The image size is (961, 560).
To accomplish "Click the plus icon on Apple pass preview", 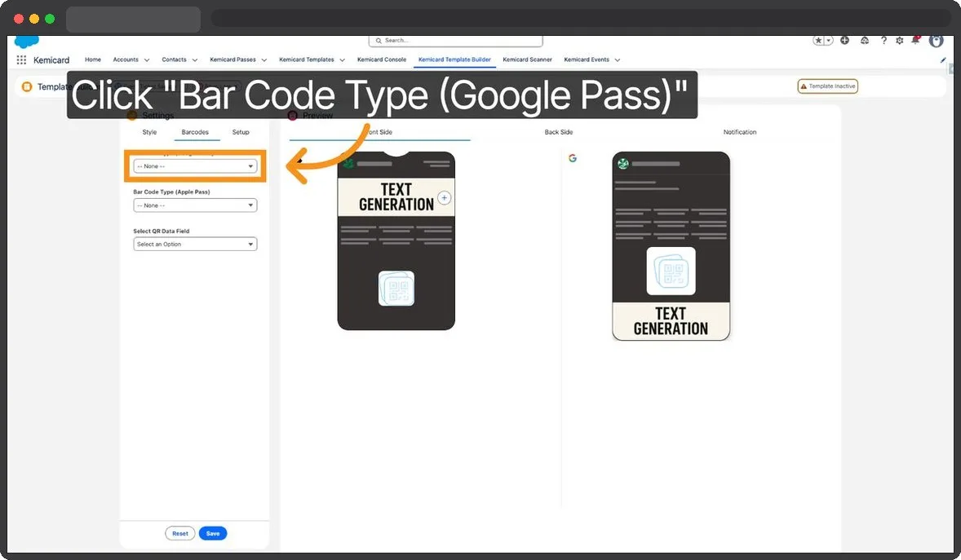I will [445, 198].
